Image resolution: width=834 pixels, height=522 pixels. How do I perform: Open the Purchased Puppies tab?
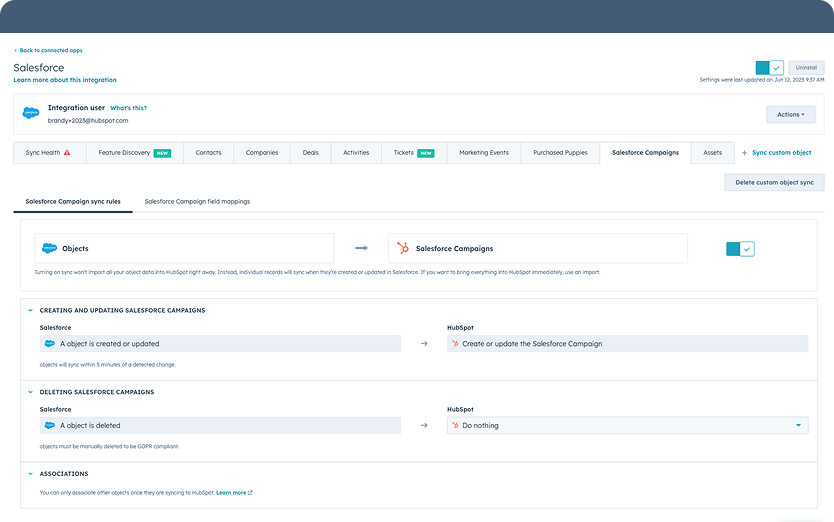coord(561,153)
